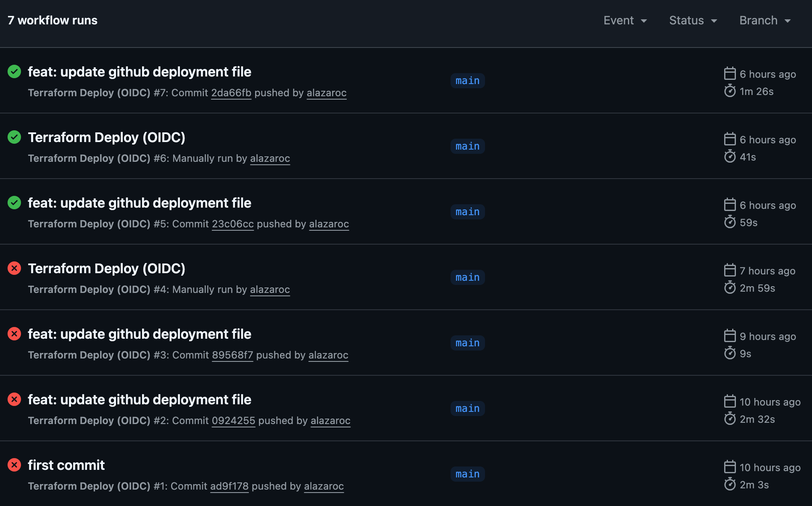Click the main branch badge beside first commit
Viewport: 812px width, 506px height.
click(467, 474)
